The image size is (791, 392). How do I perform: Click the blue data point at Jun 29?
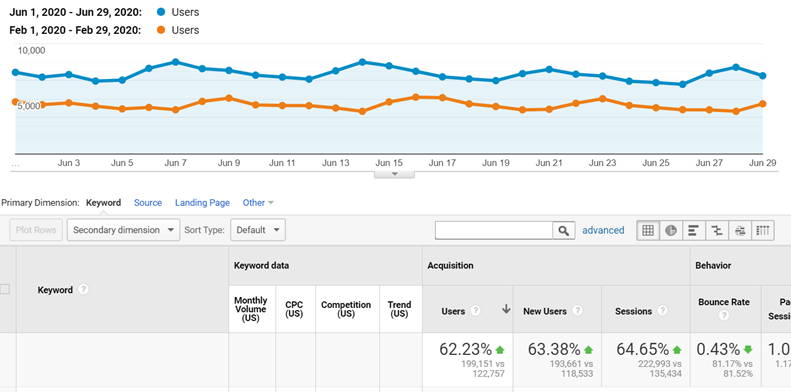(x=763, y=76)
